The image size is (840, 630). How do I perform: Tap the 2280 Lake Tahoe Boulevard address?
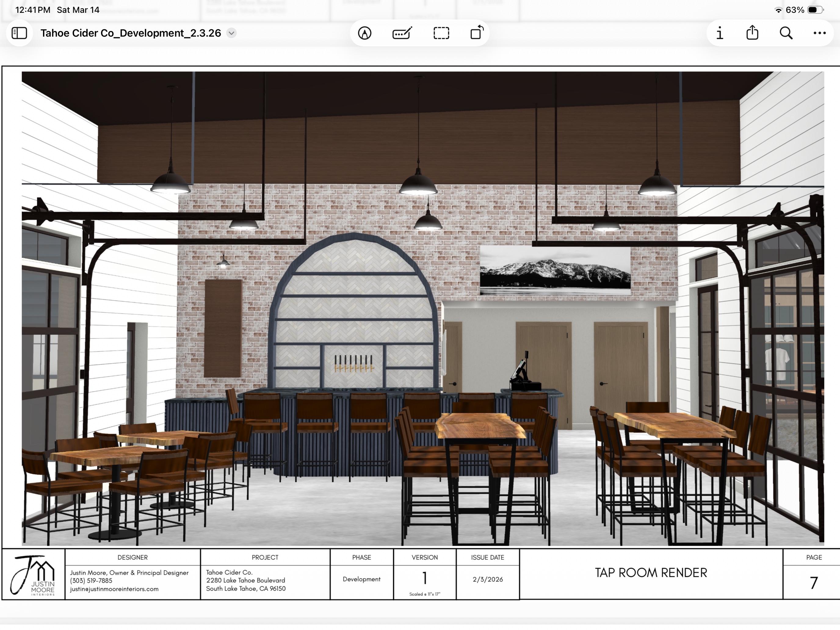(x=245, y=580)
